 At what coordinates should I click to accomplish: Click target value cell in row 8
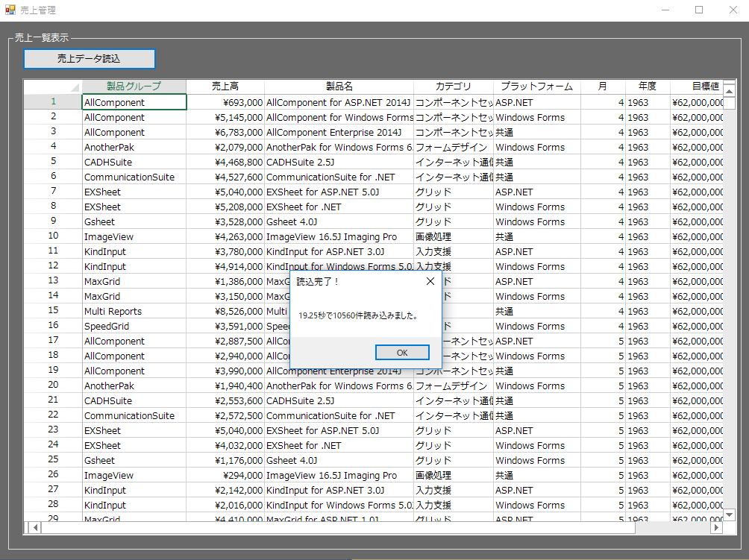(697, 207)
